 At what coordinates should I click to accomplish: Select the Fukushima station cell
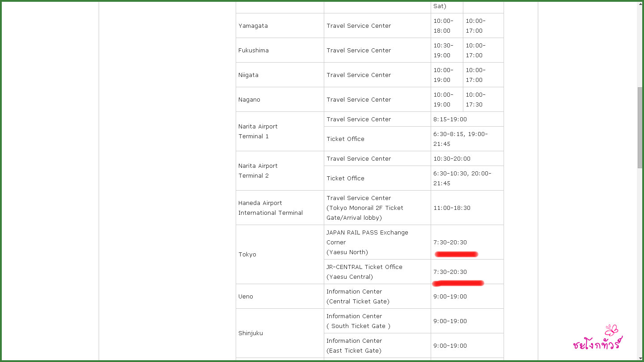point(280,50)
